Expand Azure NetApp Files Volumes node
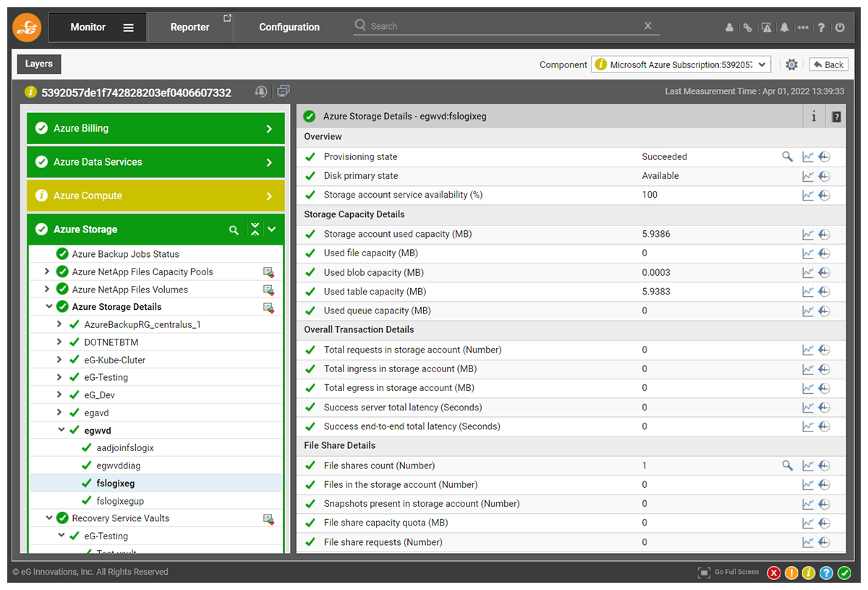 coord(47,289)
